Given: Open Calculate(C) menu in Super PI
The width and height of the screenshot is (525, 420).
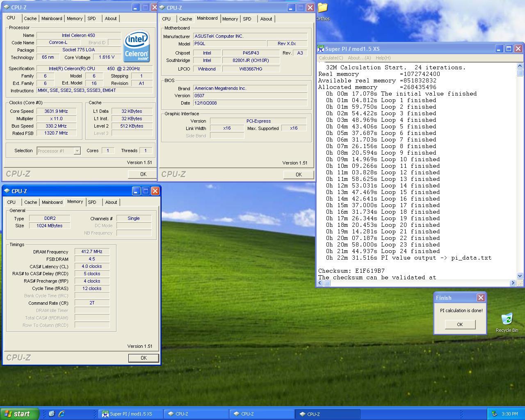Looking at the screenshot, I should pyautogui.click(x=331, y=58).
